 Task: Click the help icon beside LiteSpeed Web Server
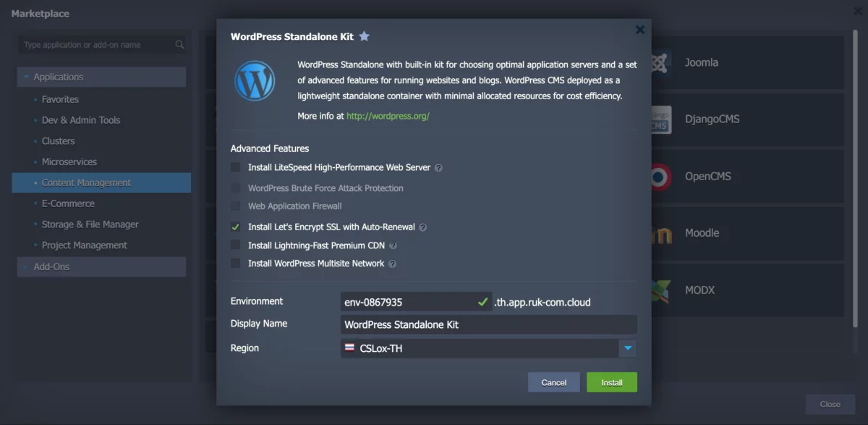438,168
